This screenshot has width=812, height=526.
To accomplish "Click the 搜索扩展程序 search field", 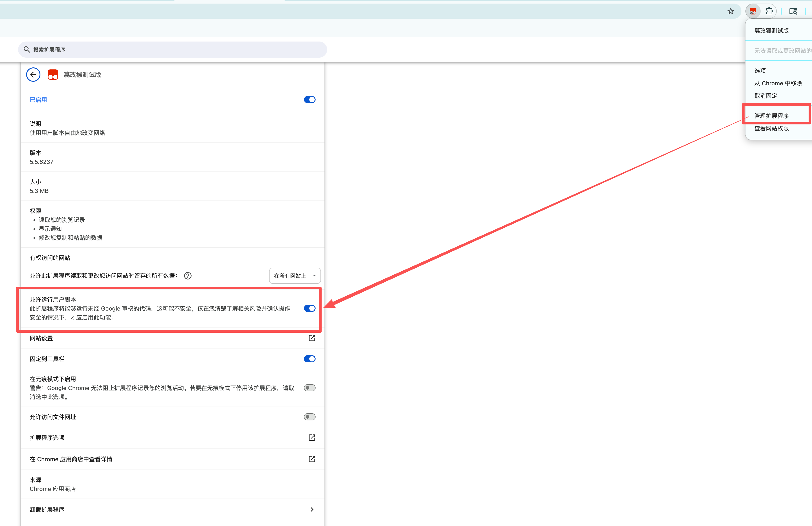I will (173, 50).
